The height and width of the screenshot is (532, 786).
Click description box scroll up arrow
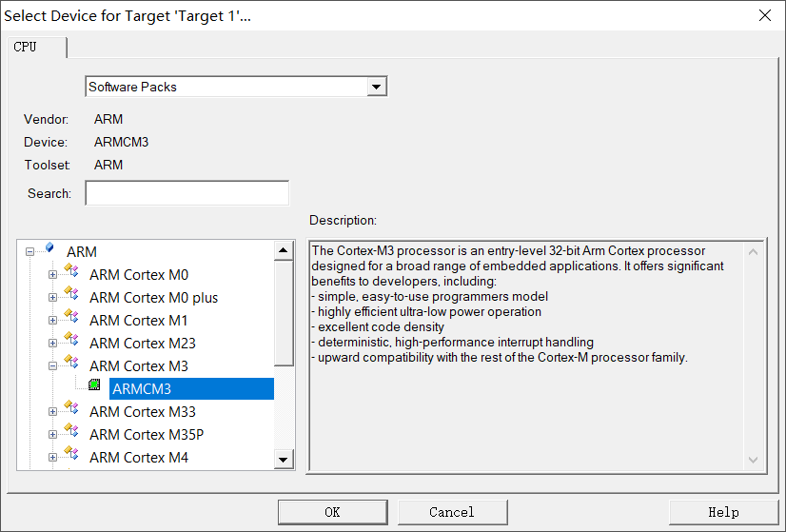(x=753, y=251)
